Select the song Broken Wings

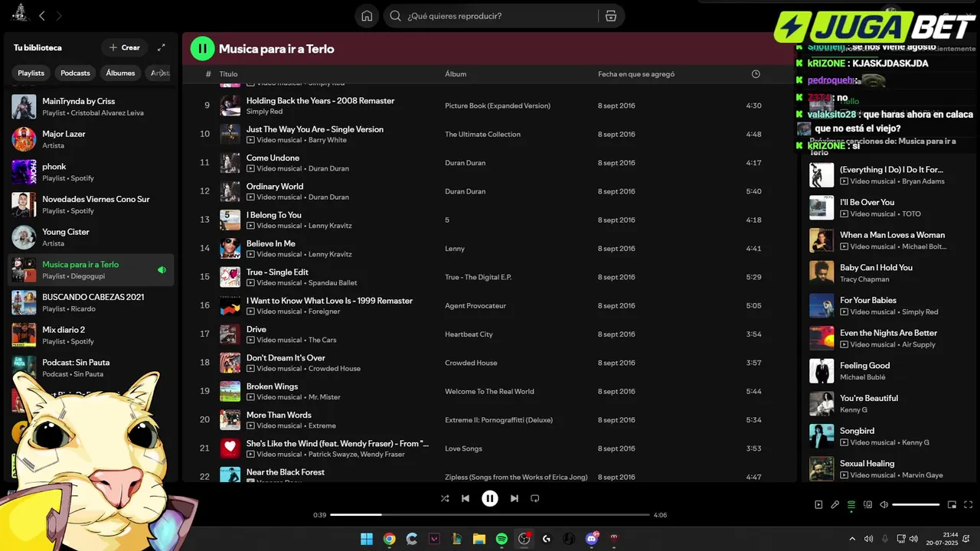(x=272, y=386)
